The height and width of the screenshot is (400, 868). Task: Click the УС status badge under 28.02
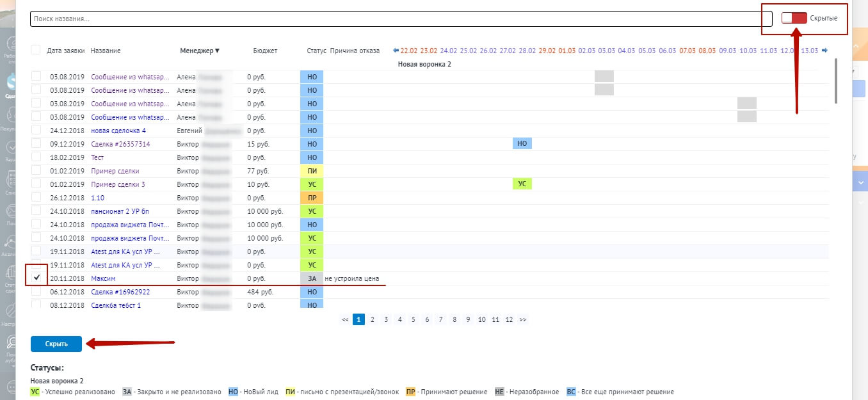pyautogui.click(x=522, y=184)
